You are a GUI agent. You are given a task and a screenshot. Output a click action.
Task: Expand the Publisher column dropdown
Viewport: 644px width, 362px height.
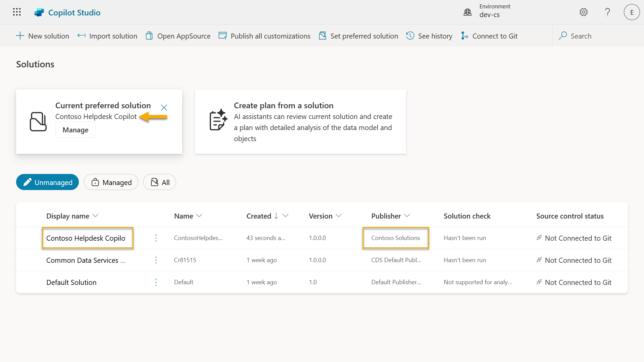coord(407,216)
